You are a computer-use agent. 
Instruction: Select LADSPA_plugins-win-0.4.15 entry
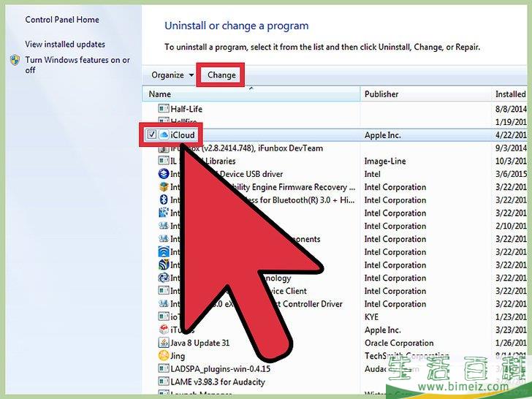tap(220, 369)
